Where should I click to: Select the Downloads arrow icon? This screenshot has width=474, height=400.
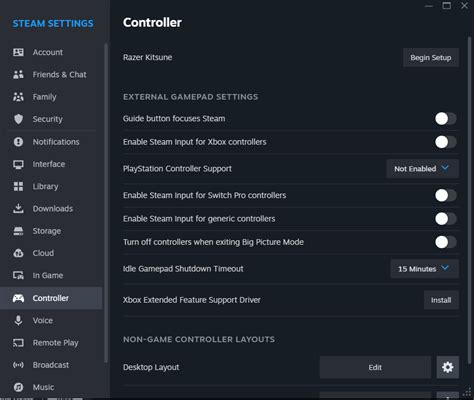(x=18, y=208)
